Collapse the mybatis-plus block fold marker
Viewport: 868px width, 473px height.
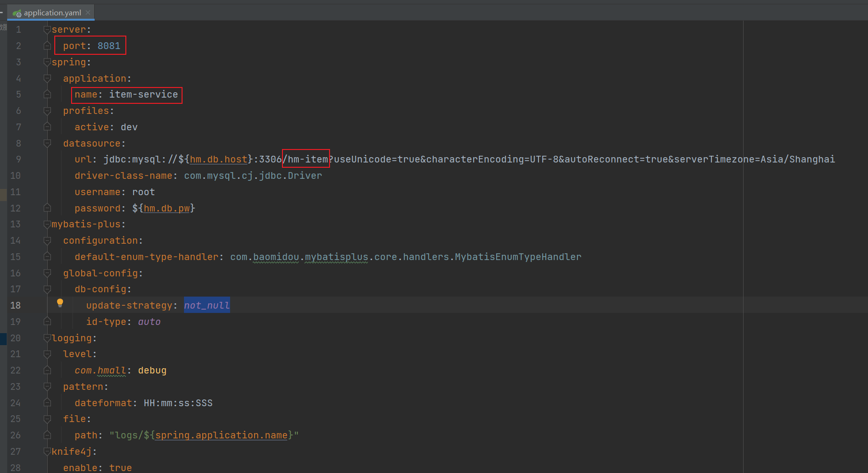point(47,224)
